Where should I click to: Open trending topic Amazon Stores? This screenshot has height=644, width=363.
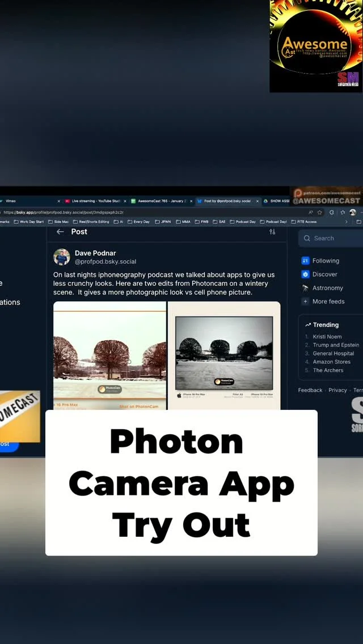(332, 362)
